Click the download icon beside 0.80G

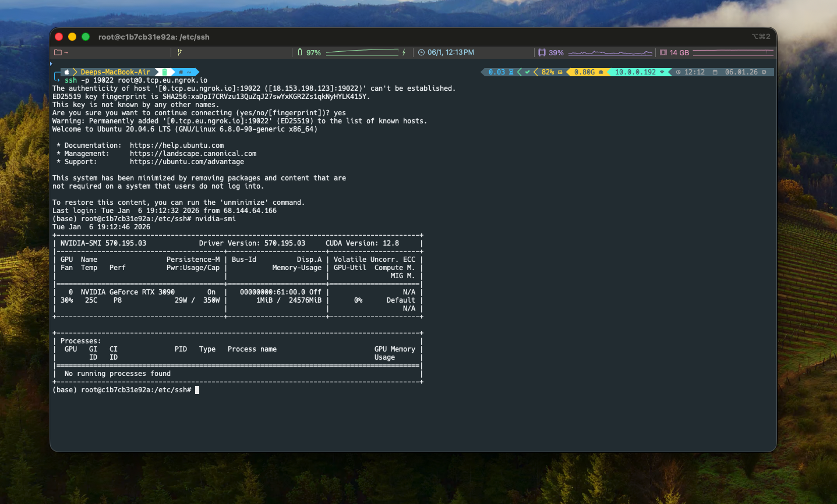click(601, 72)
